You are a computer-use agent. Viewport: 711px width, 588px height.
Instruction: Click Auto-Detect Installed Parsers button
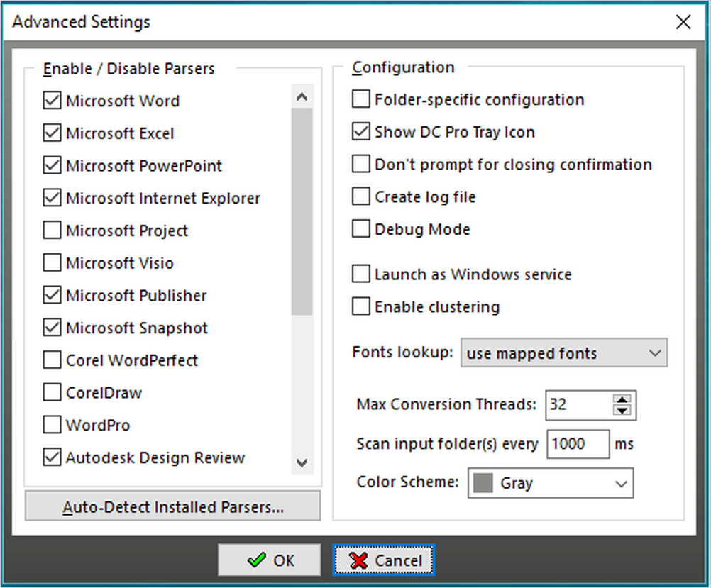point(172,506)
